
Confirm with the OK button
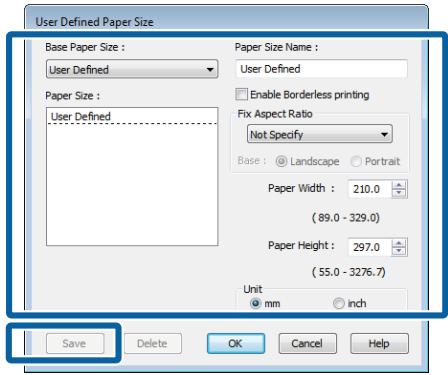coord(236,343)
